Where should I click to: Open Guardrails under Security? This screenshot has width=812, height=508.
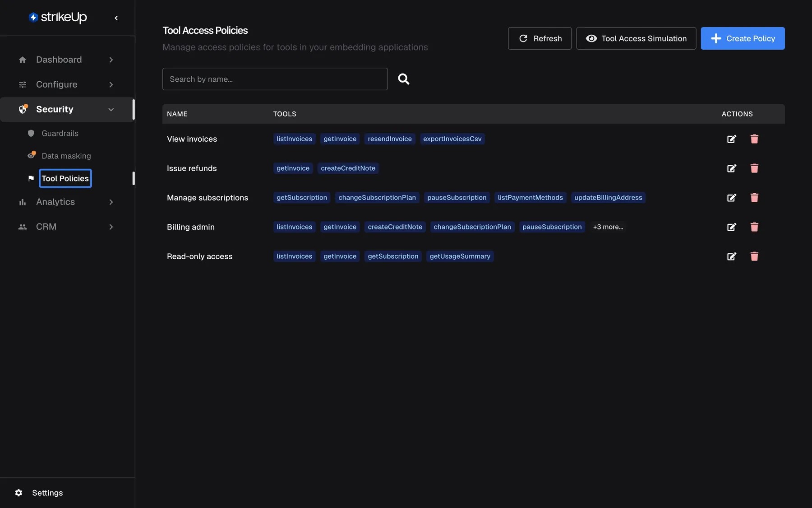[60, 133]
